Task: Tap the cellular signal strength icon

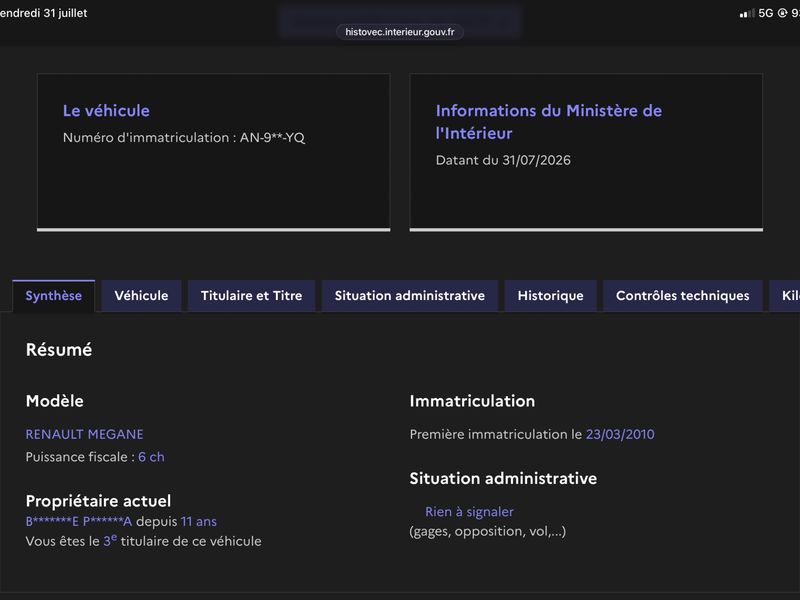Action: coord(747,14)
